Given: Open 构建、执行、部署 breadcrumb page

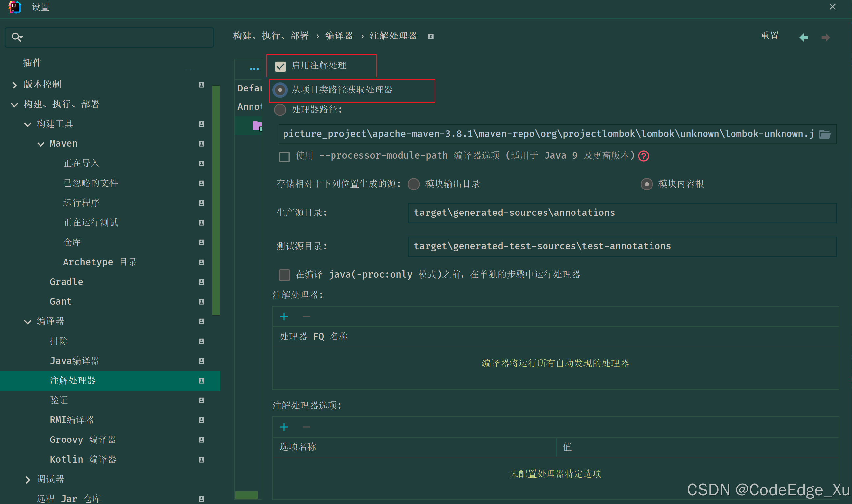Looking at the screenshot, I should pos(271,36).
